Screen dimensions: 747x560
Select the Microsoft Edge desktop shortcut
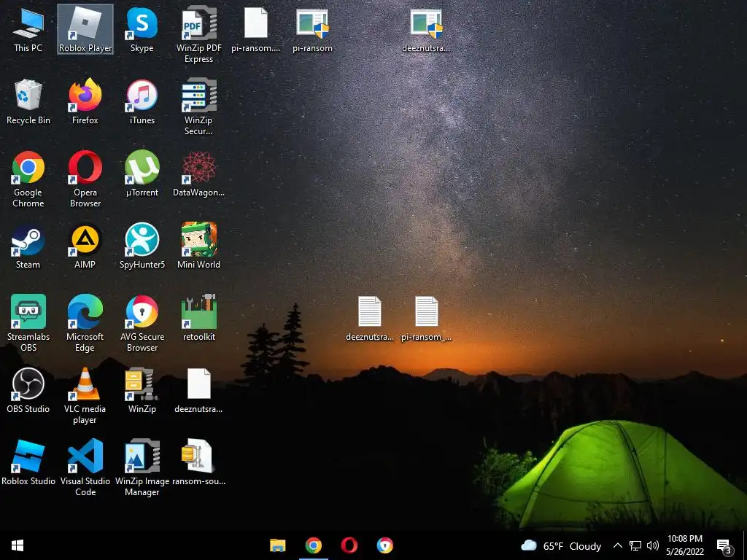(x=85, y=324)
